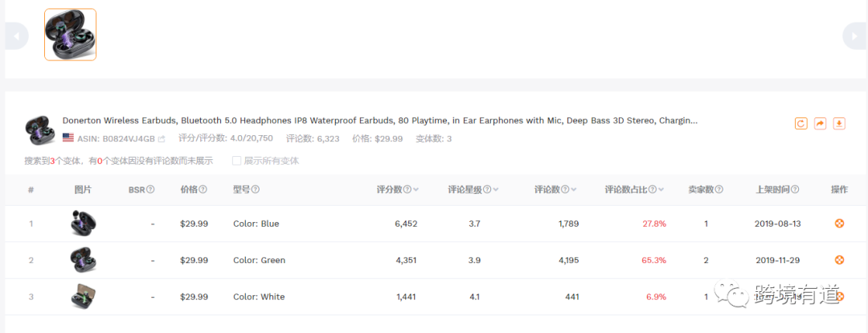Click the 65.3% review share value
The image size is (868, 333).
pyautogui.click(x=653, y=260)
